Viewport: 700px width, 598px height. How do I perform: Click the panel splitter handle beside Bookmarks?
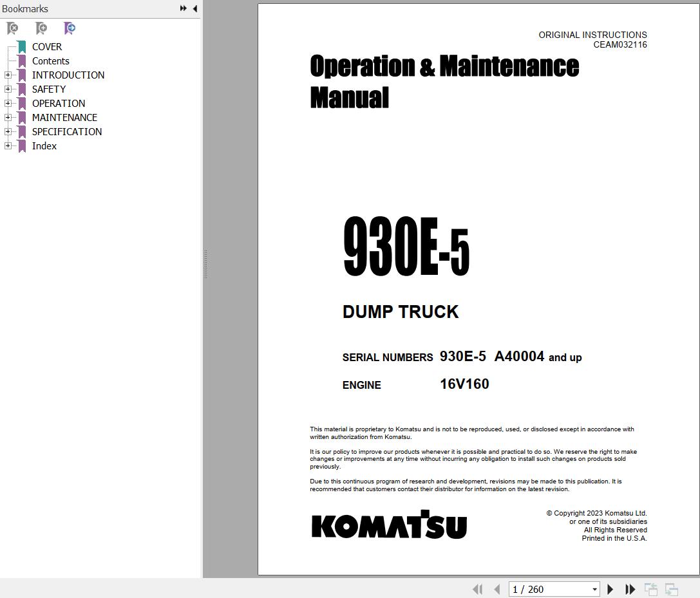tap(206, 264)
